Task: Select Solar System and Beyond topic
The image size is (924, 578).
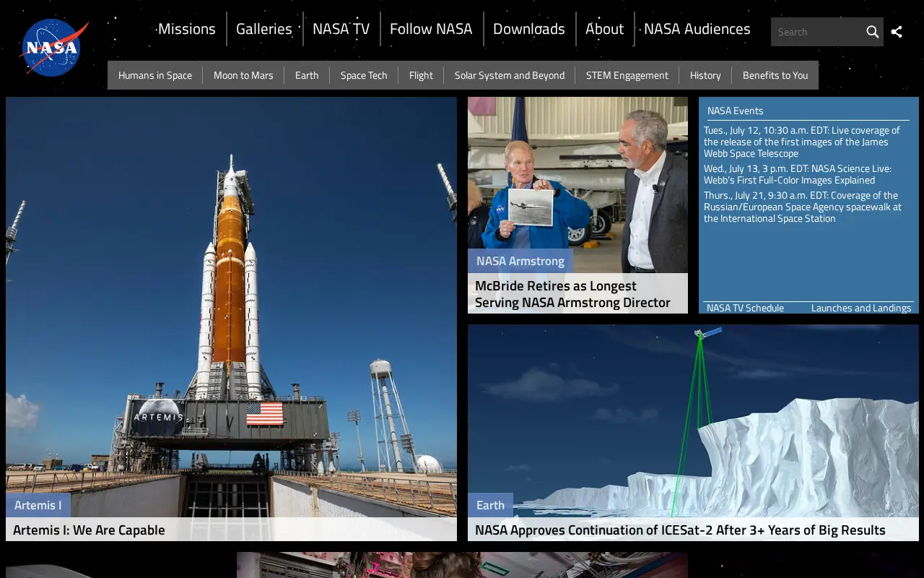Action: coord(510,75)
